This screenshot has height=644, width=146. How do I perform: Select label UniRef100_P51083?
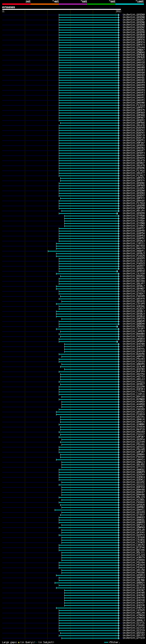coord(134,359)
